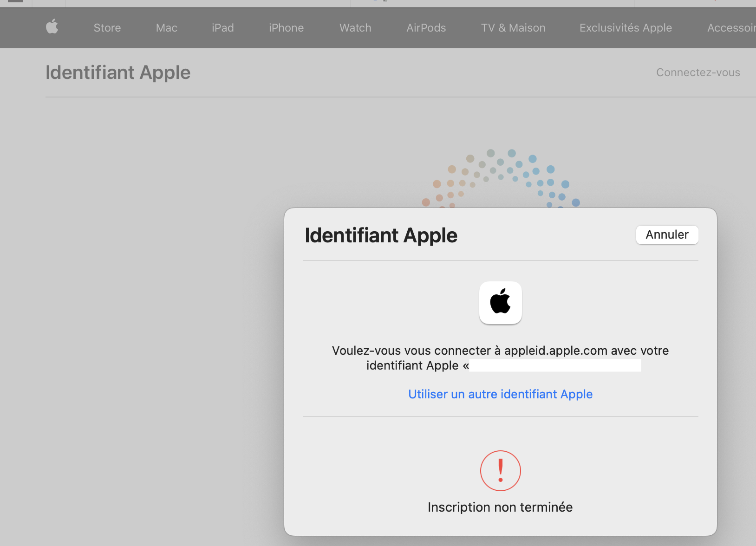
Task: Click the Accessoires navigation item
Action: click(x=731, y=28)
